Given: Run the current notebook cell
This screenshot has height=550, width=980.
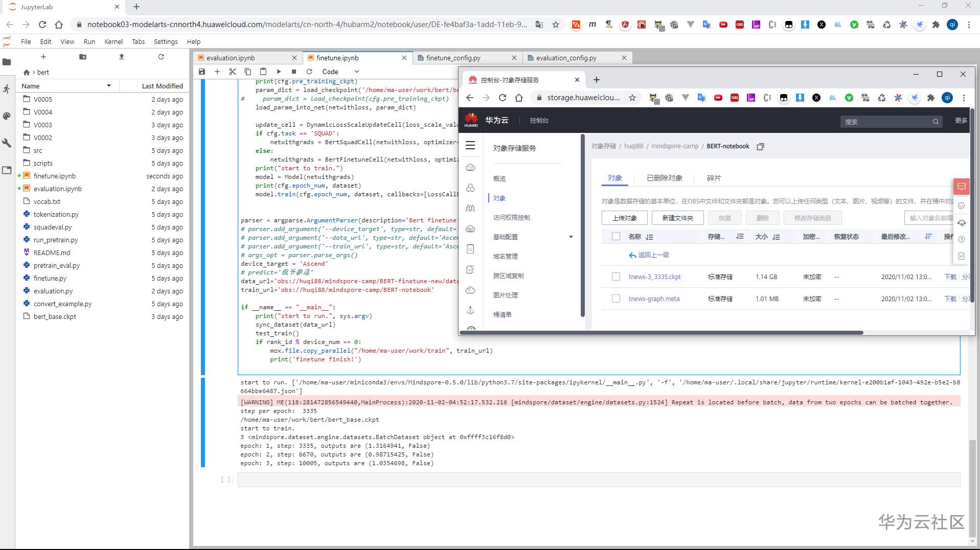Looking at the screenshot, I should (278, 72).
